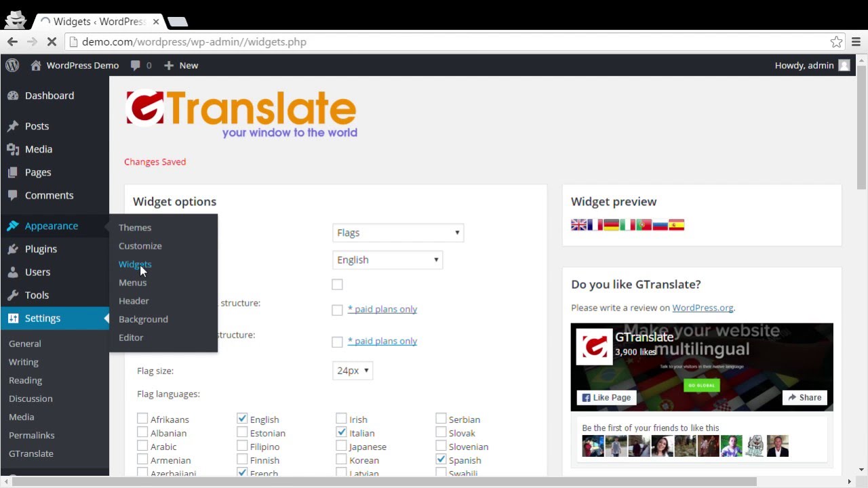This screenshot has height=488, width=868.
Task: Open the English default language dropdown
Action: pyautogui.click(x=387, y=260)
